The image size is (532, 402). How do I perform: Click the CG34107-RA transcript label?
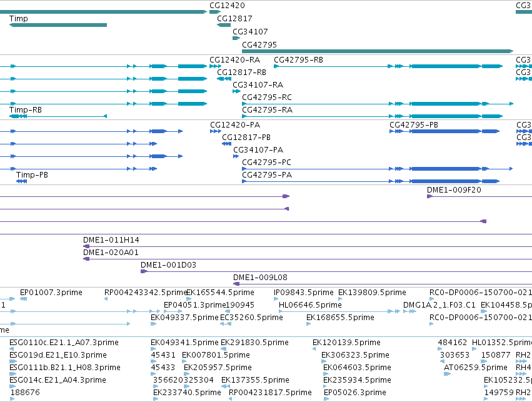pos(258,85)
